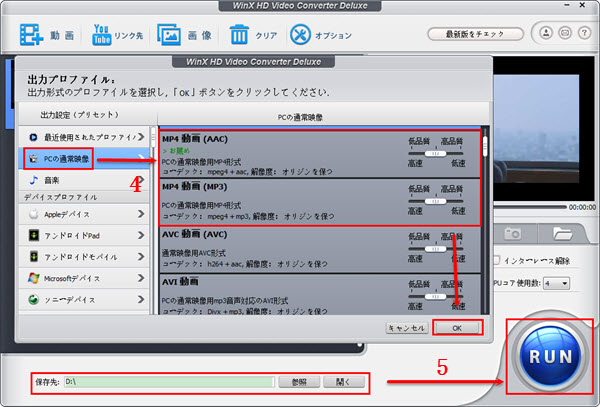
Task: Click AVI video quality slider
Action: tap(435, 296)
